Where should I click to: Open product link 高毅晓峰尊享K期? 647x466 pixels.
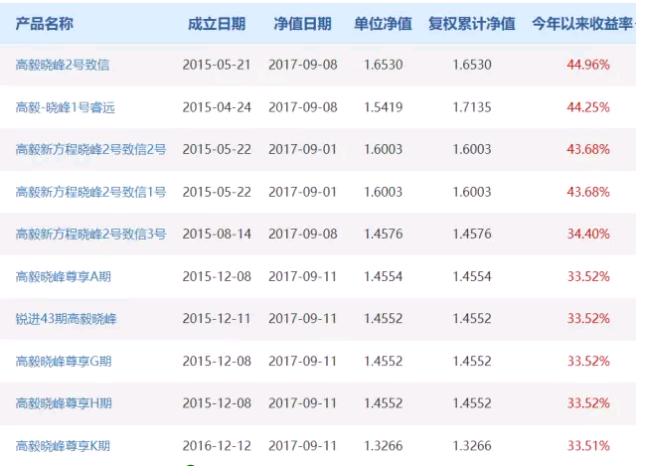63,446
